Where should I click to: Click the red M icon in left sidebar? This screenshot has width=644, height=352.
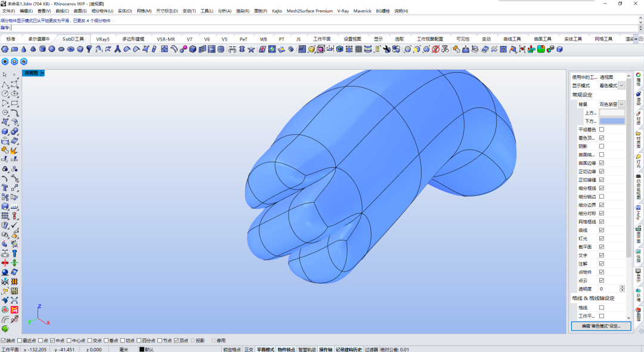coord(14,310)
